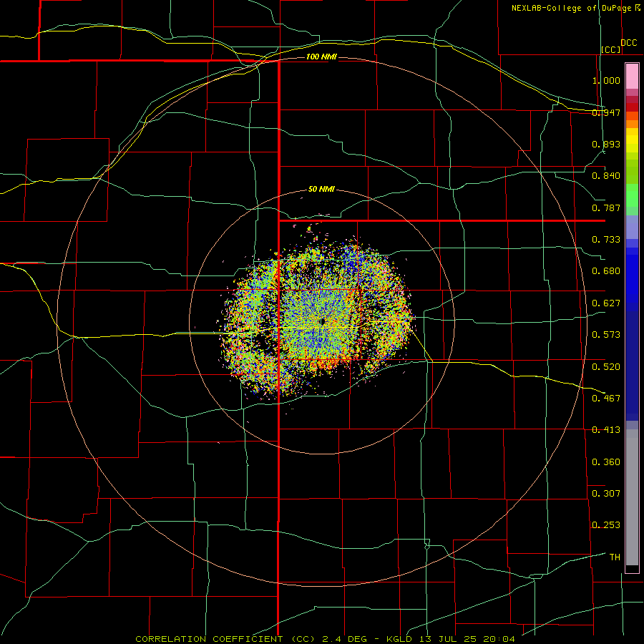Click the 0.627 scale value
This screenshot has height=644, width=644.
tap(606, 303)
